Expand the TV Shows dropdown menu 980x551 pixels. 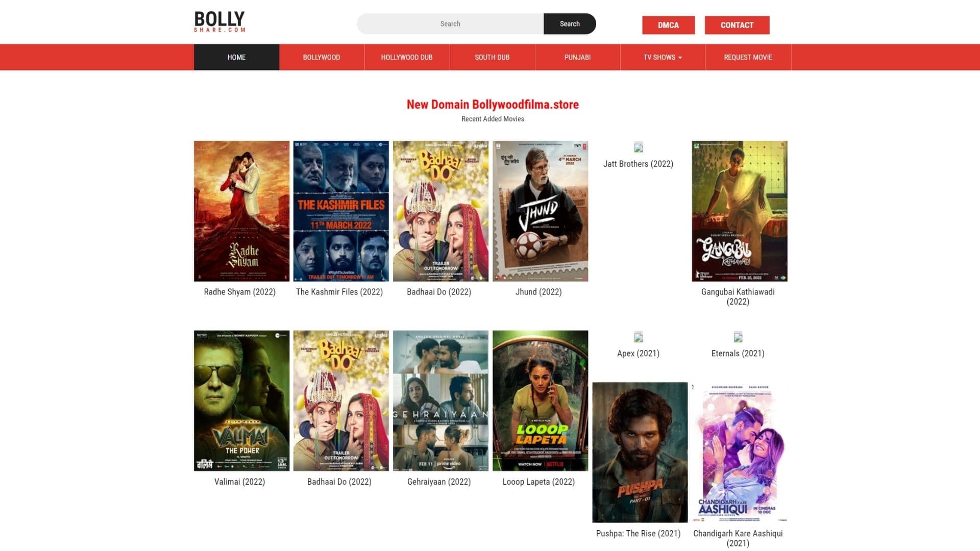tap(663, 57)
